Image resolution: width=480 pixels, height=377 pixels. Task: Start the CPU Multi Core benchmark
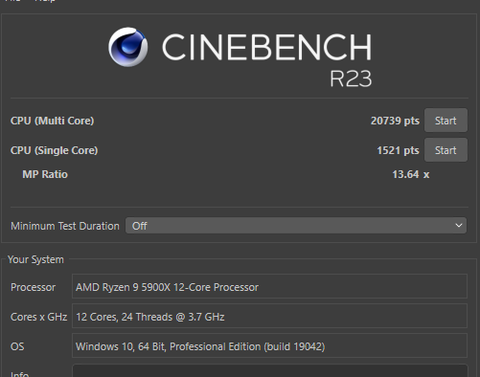pos(446,120)
